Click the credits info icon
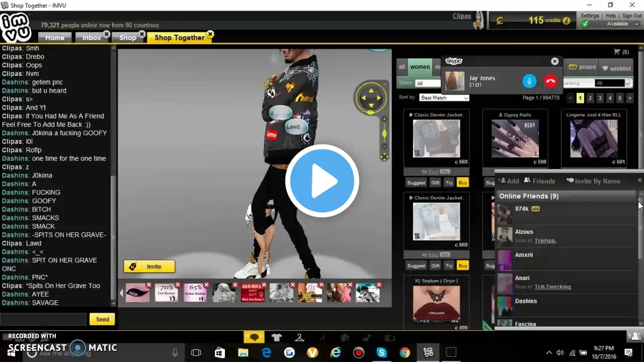Screen dimensions: 644x362 (x=567, y=21)
